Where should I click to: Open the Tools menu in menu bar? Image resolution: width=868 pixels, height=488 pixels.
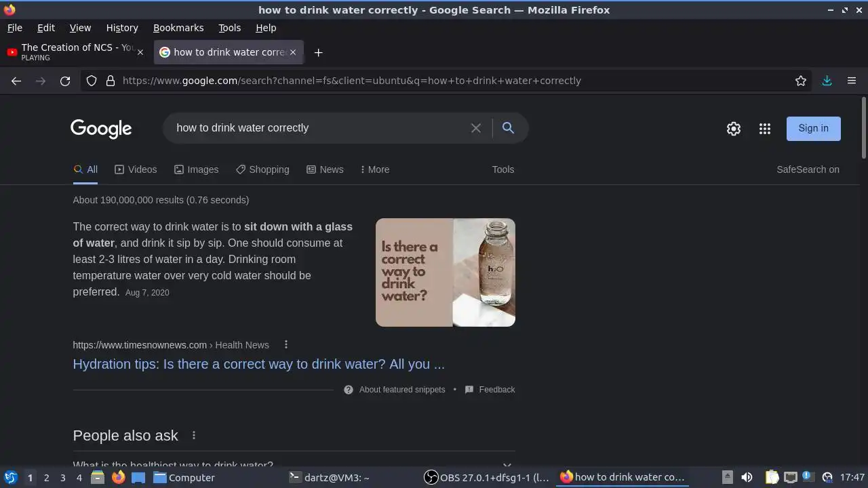click(229, 28)
